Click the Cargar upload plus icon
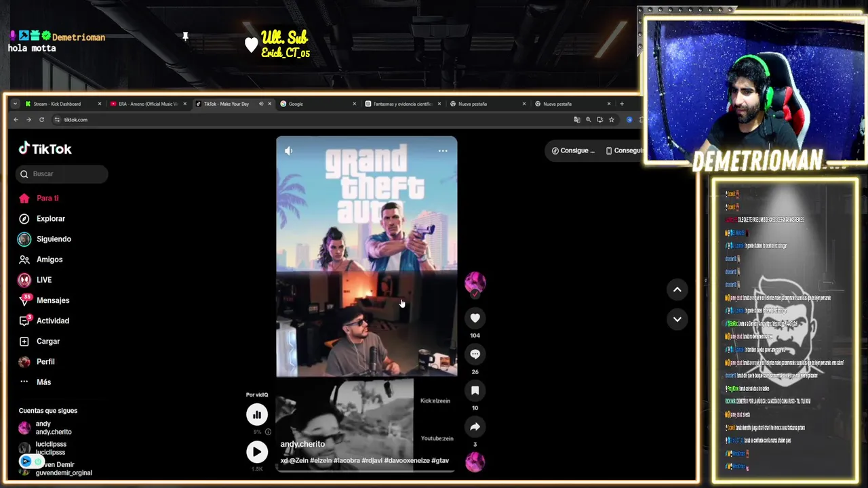 click(x=24, y=341)
